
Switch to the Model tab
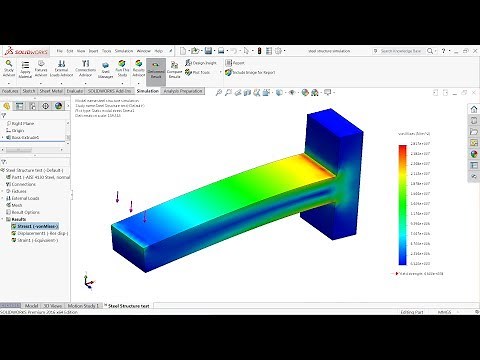coord(31,306)
